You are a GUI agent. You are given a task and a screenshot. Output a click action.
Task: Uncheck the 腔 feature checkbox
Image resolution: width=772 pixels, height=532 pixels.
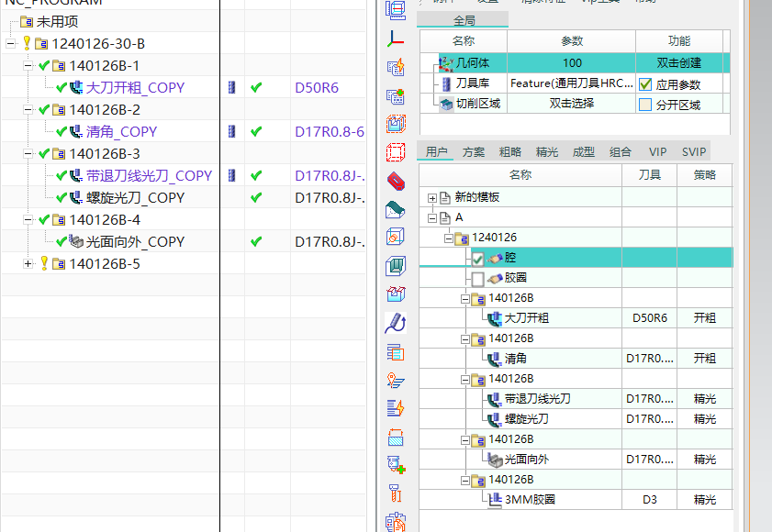click(x=477, y=259)
